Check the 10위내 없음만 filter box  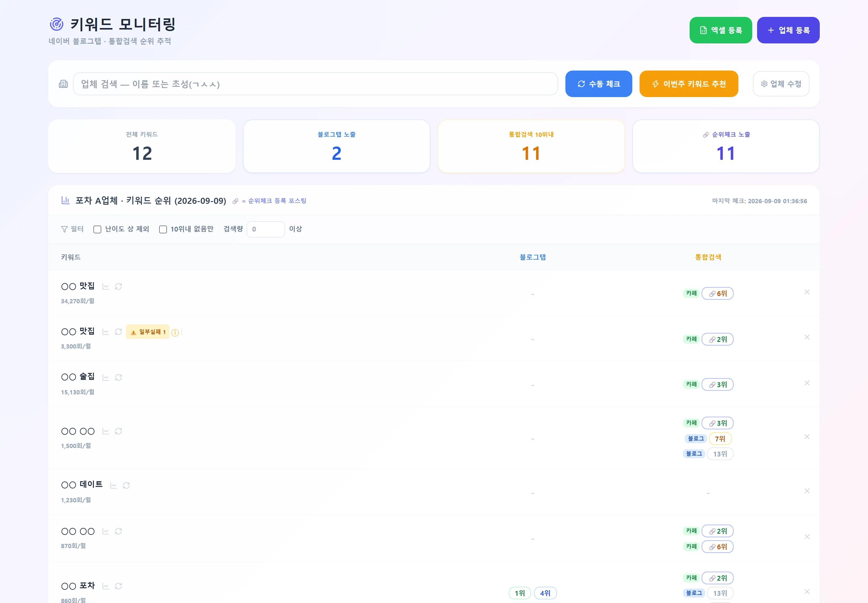[163, 229]
